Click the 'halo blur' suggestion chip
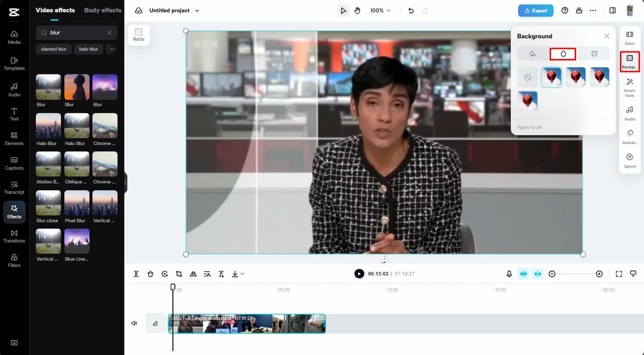 point(89,49)
